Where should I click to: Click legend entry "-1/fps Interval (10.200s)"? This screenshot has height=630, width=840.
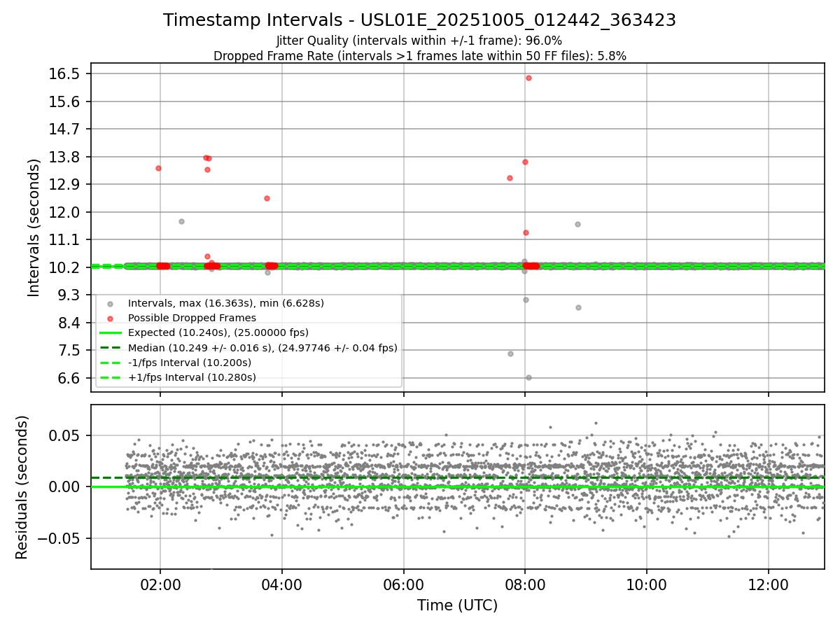189,363
